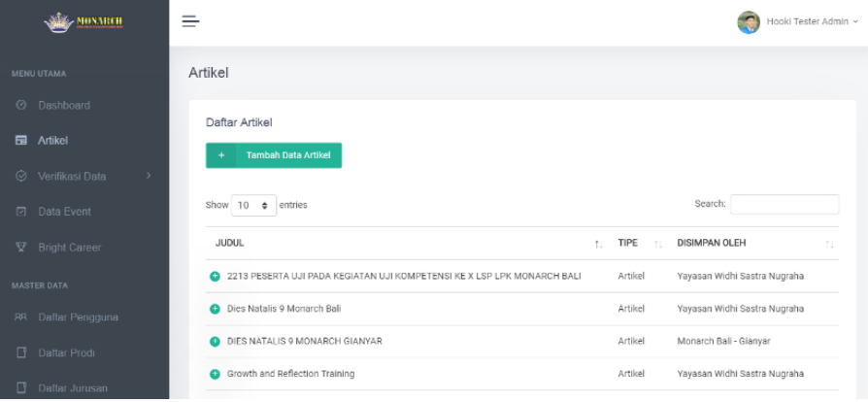This screenshot has width=868, height=402.
Task: Click the Search input field
Action: coord(785,204)
